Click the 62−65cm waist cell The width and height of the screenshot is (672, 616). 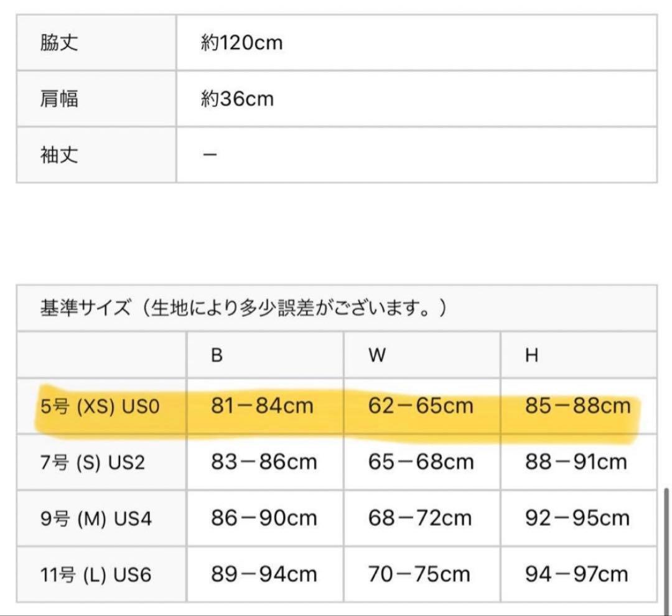pyautogui.click(x=421, y=407)
